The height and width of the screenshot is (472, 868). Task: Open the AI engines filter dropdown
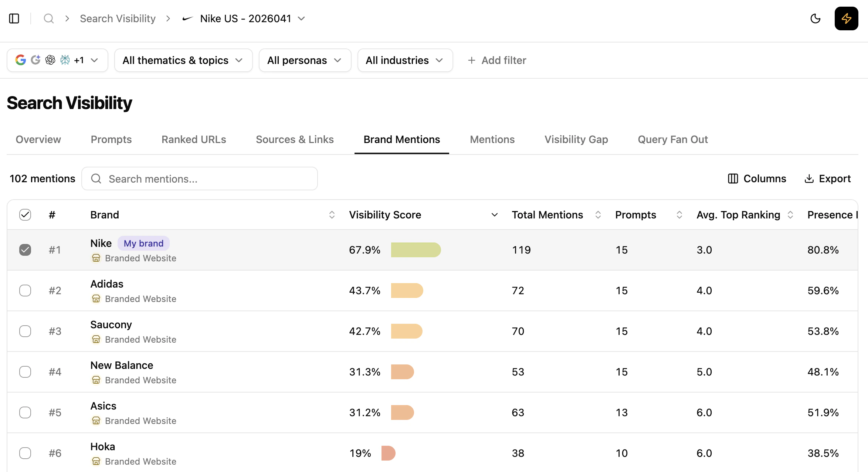[57, 60]
